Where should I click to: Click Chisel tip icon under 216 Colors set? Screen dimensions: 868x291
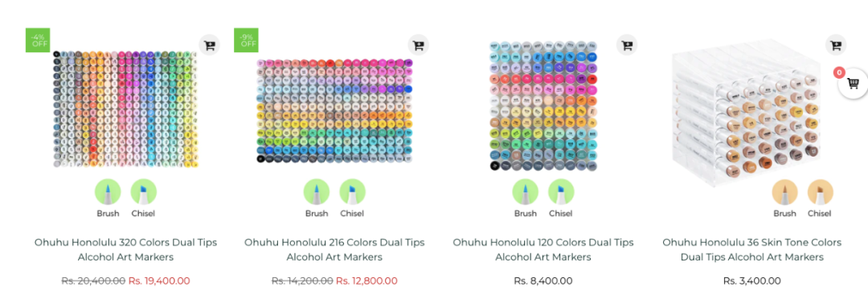(x=352, y=192)
